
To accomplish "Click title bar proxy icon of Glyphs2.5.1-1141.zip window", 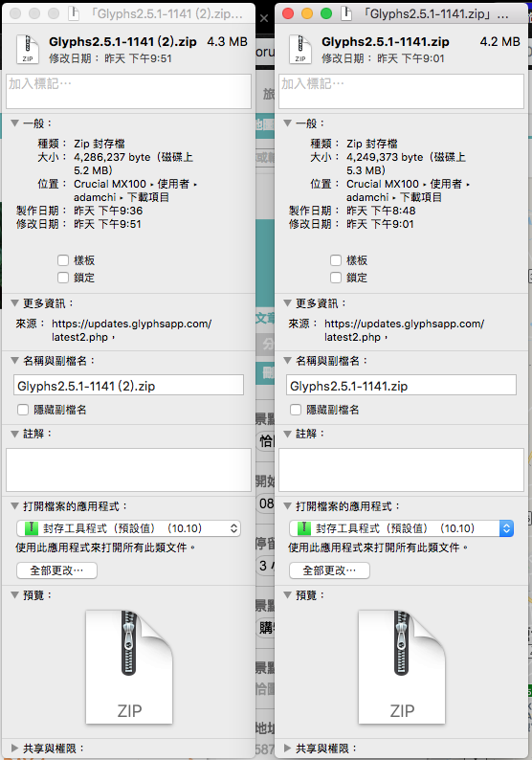I will click(x=346, y=13).
